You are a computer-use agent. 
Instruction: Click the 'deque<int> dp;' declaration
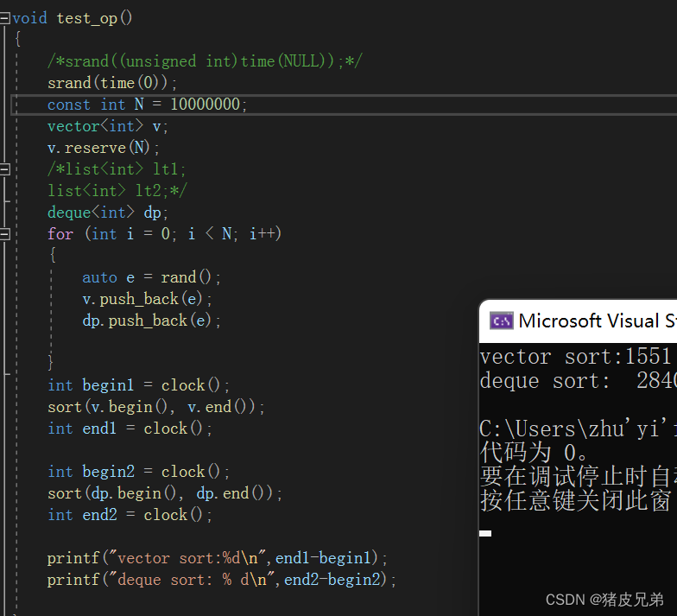point(107,213)
